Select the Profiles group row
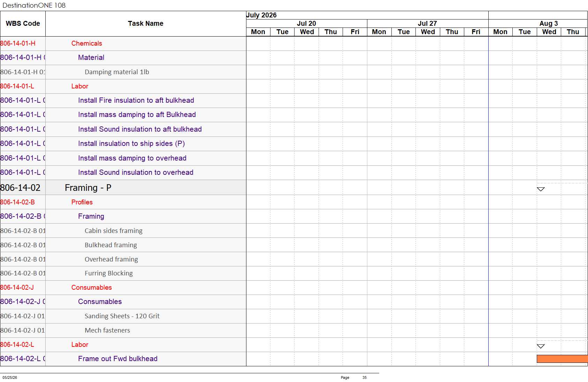The image size is (588, 382). (x=123, y=202)
